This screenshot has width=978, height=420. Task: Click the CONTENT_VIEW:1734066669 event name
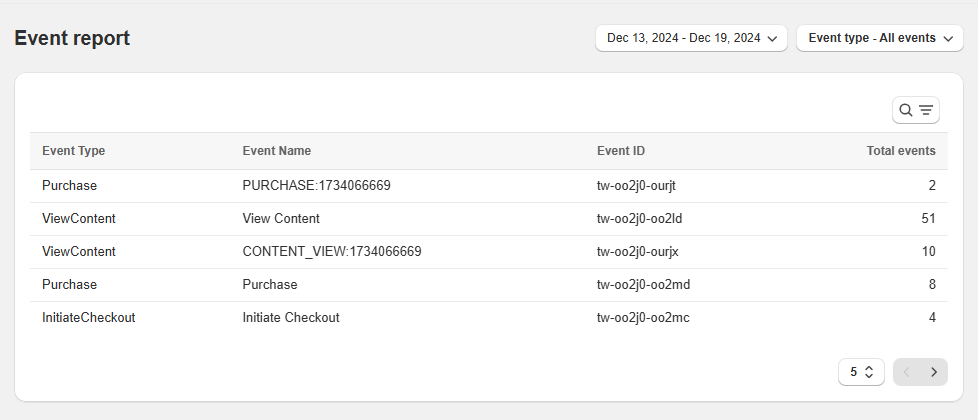click(331, 252)
